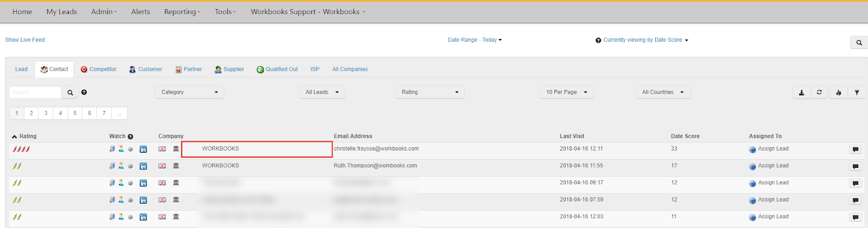The image size is (868, 228).
Task: Click the help icon beside the search field
Action: coord(84,92)
